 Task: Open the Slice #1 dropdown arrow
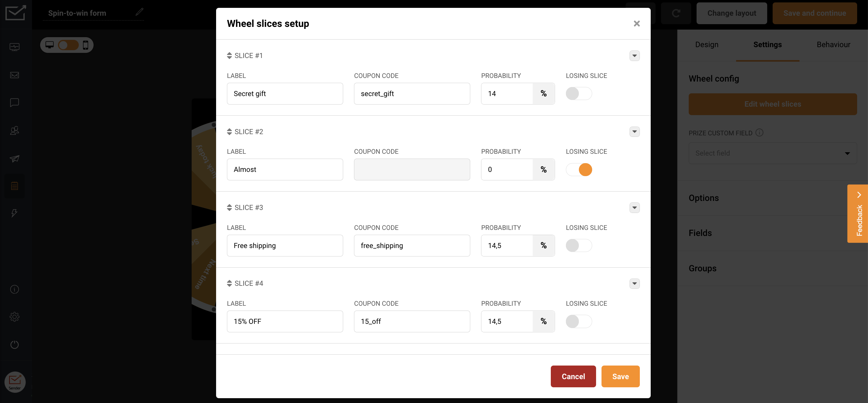[634, 56]
